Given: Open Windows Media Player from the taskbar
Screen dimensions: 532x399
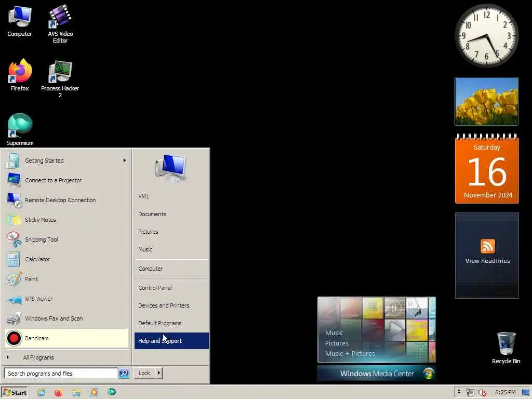Looking at the screenshot, I should (x=94, y=392).
